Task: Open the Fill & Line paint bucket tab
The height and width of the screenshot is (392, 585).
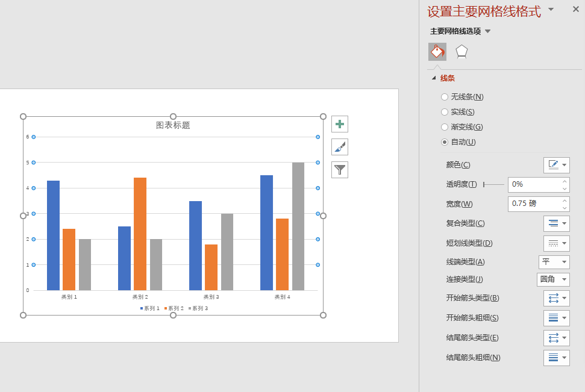Action: [437, 51]
